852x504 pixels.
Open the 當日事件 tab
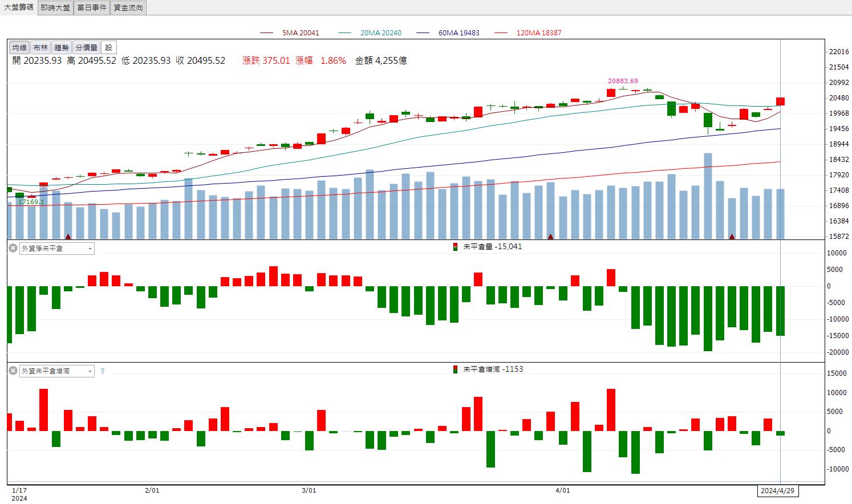click(x=92, y=7)
